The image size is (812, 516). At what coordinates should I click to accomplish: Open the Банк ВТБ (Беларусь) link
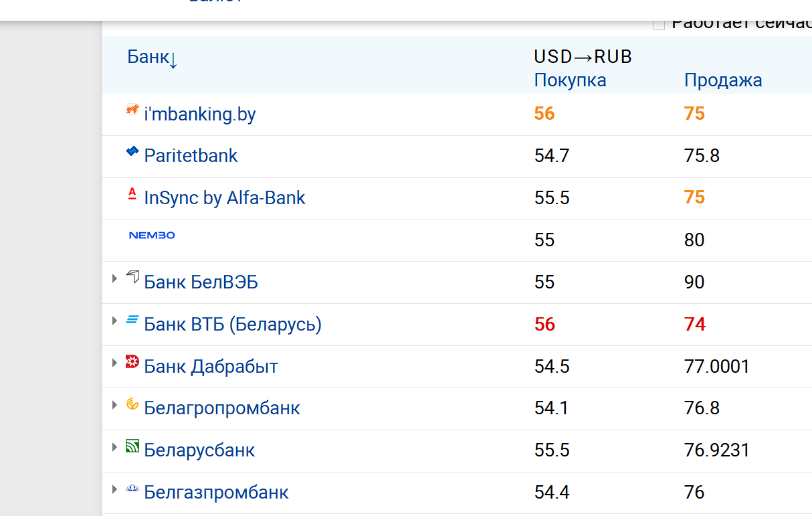click(233, 325)
